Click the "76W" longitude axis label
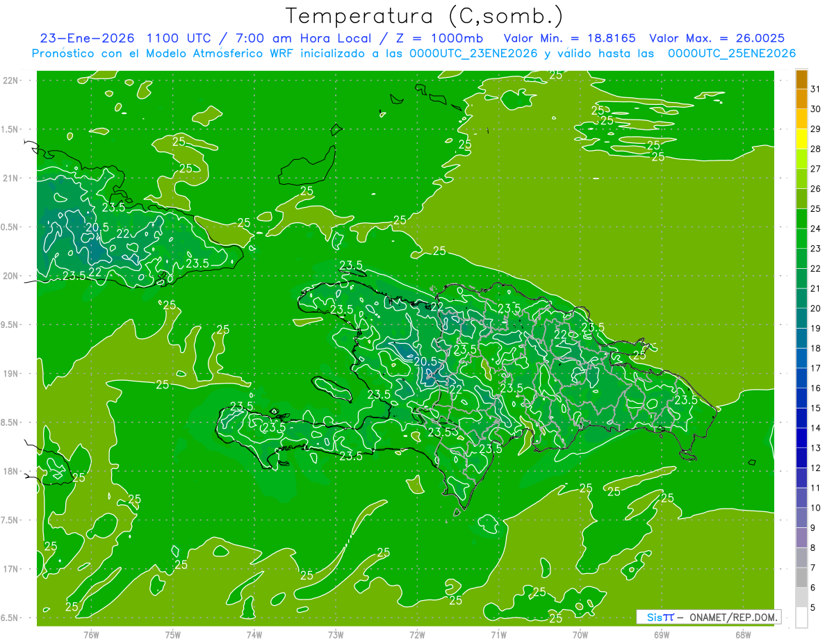This screenshot has height=644, width=834. tap(91, 634)
